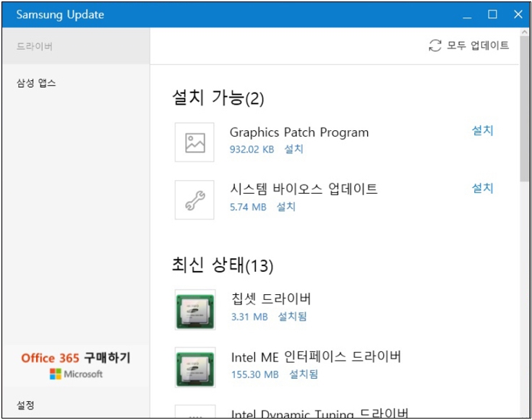
Task: Open the Office 365 구매하기 banner
Action: click(x=76, y=366)
